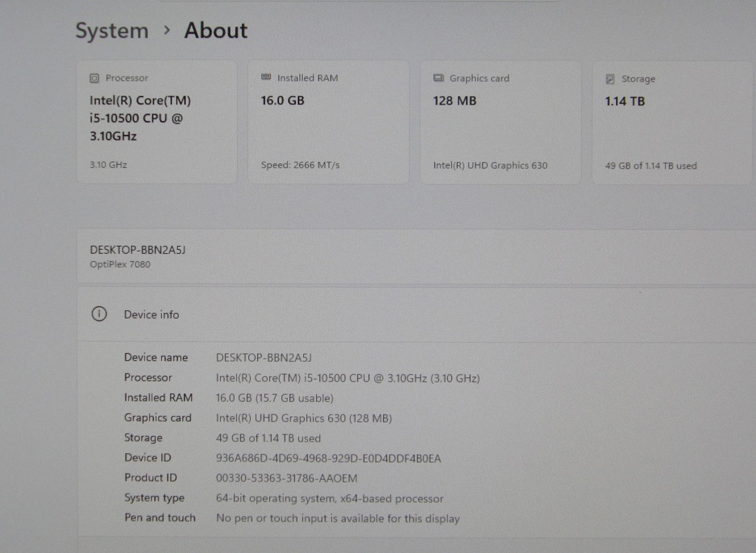
Task: Click the Device ID row label
Action: click(x=147, y=458)
